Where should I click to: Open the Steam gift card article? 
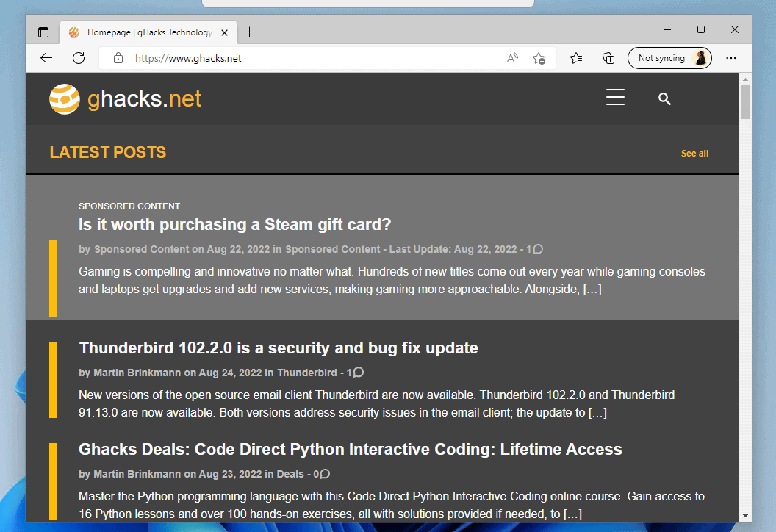234,225
